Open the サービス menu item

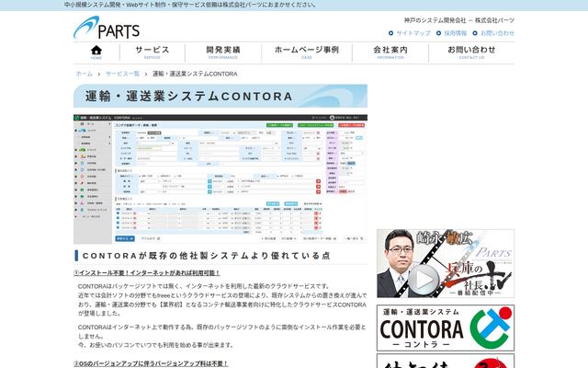[153, 52]
